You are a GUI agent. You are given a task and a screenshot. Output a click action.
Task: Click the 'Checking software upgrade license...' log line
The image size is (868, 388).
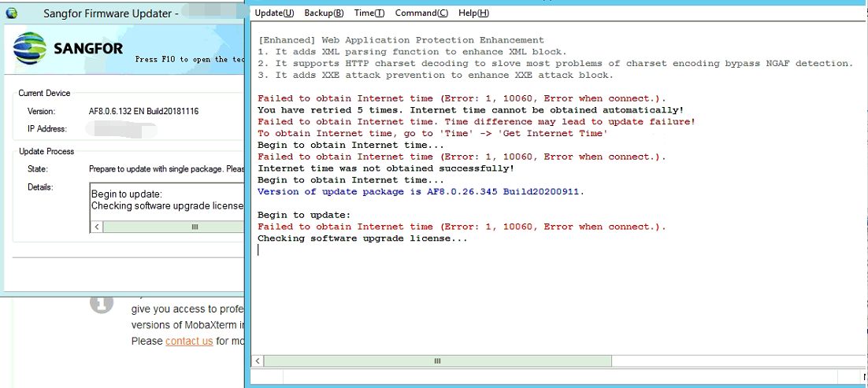click(362, 238)
